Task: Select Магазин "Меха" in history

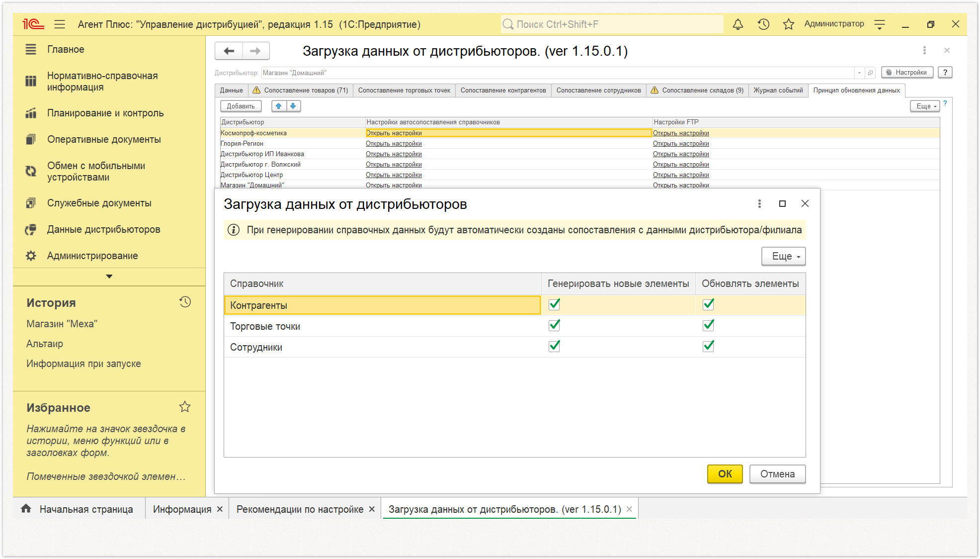Action: click(62, 324)
